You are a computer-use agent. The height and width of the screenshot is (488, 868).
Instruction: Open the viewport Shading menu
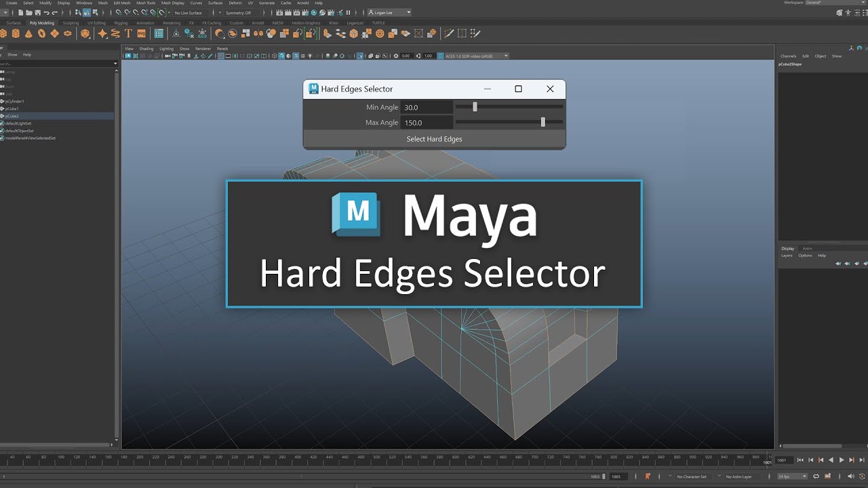tap(146, 49)
